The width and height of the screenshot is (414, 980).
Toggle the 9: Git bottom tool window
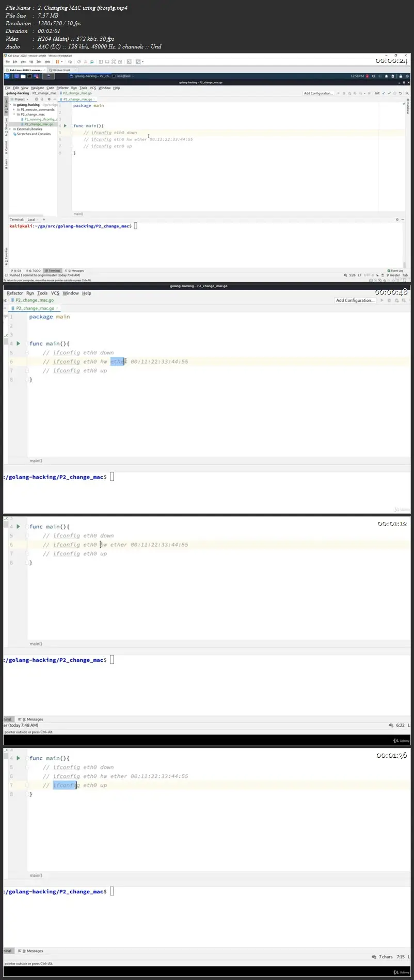[x=16, y=271]
